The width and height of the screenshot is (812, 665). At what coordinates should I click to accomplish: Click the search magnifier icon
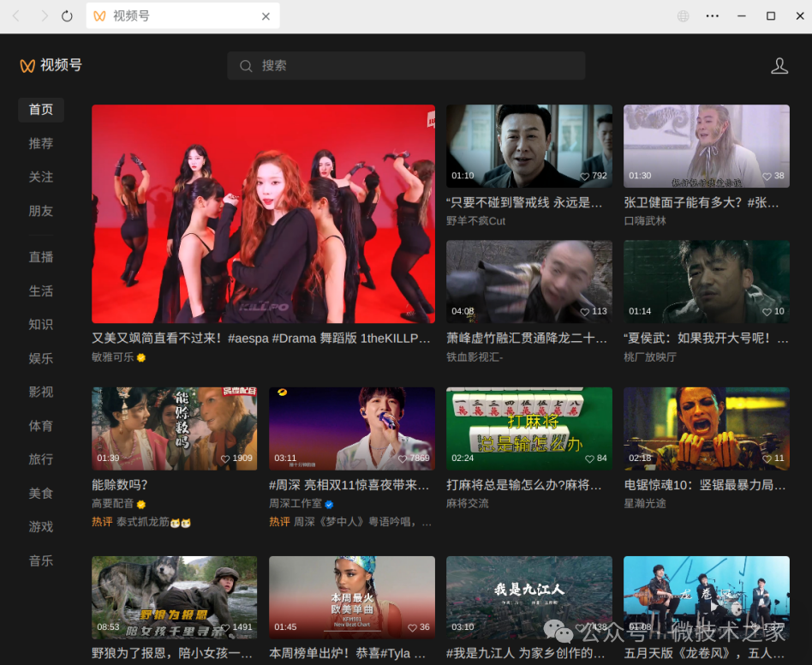[246, 66]
